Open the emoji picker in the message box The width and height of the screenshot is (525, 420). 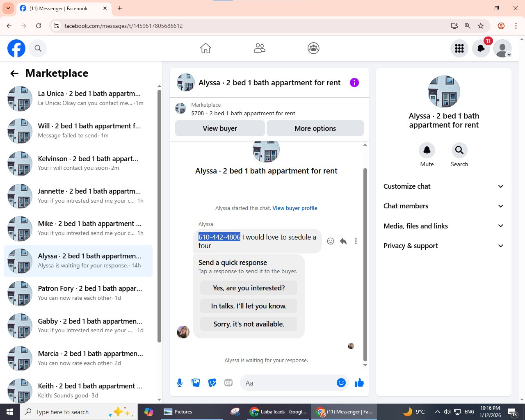[341, 383]
